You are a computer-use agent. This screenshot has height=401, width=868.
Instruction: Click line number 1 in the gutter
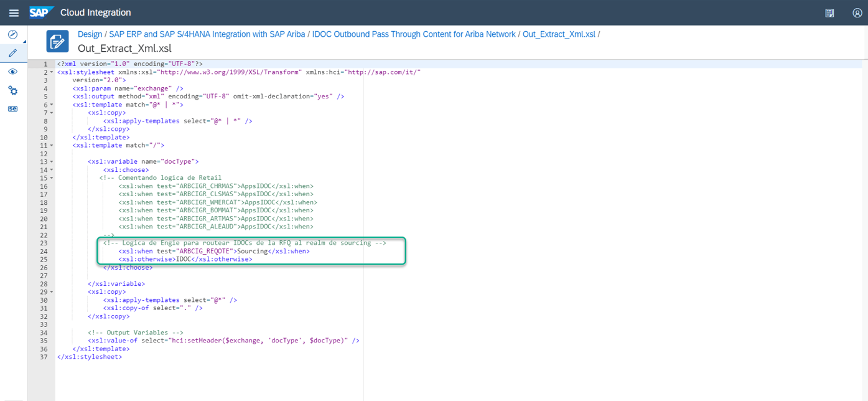click(45, 64)
